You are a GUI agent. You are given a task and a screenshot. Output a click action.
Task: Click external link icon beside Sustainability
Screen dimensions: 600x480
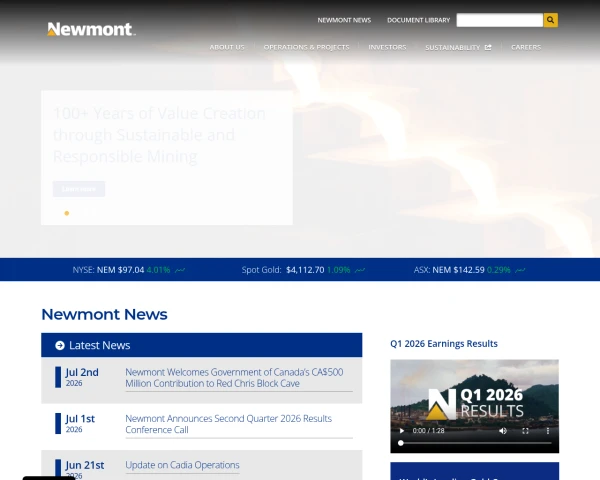pyautogui.click(x=488, y=47)
